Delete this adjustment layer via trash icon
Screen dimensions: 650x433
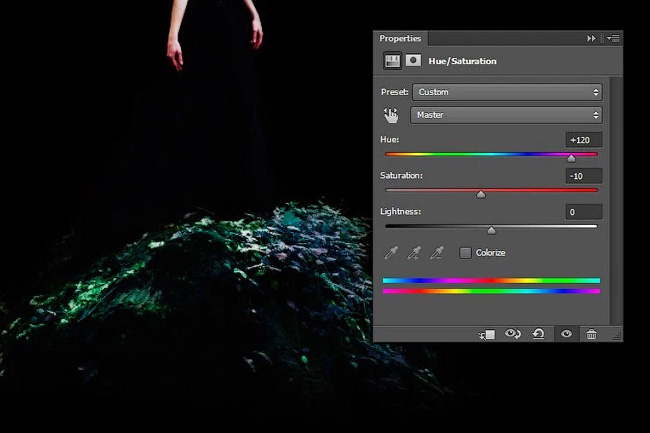[x=592, y=334]
